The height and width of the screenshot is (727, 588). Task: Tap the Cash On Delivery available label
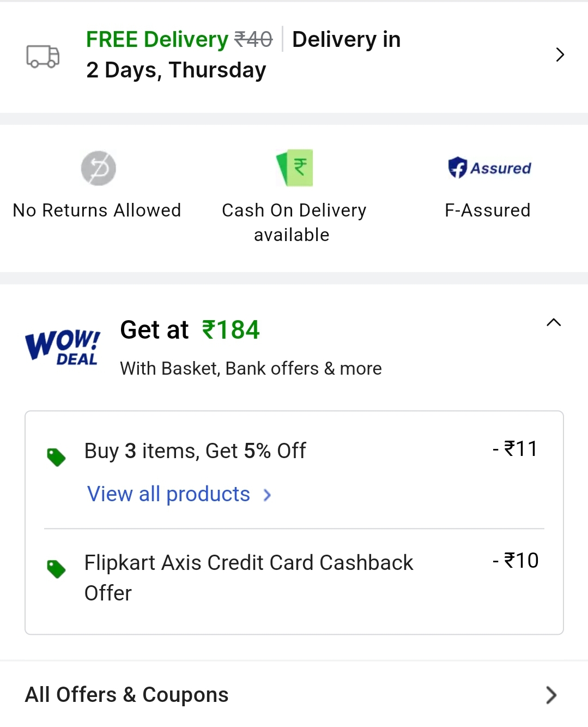click(x=294, y=223)
